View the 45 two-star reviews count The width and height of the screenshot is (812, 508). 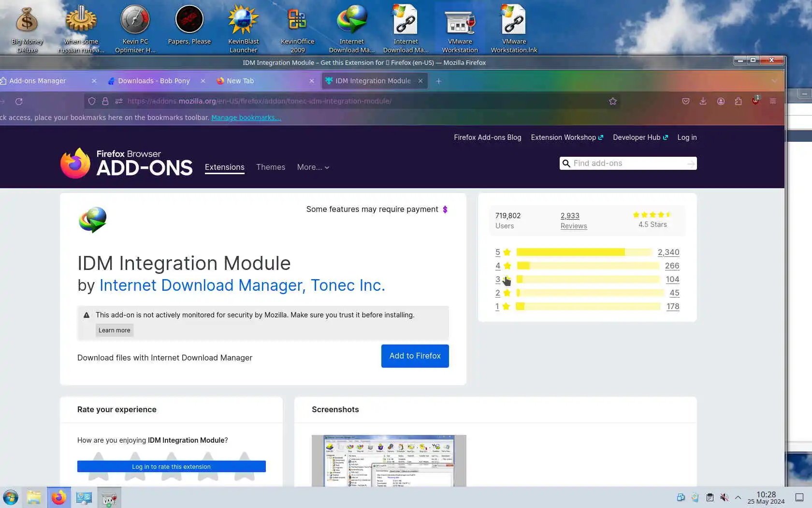tap(674, 293)
